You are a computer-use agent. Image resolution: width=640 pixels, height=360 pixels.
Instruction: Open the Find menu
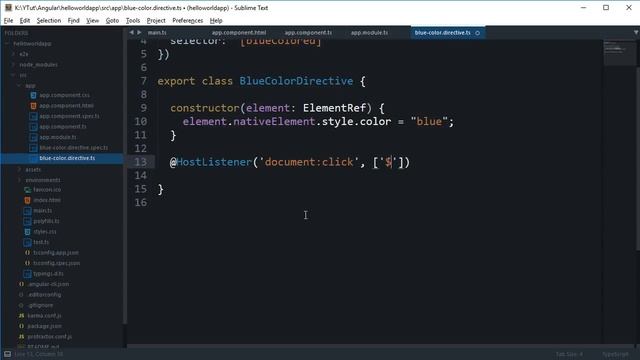pyautogui.click(x=73, y=20)
